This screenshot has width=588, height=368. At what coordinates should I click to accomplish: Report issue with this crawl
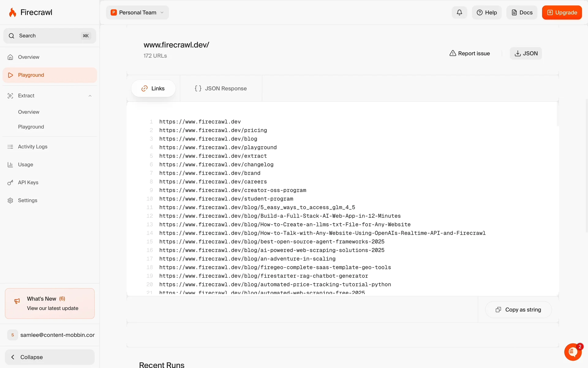[469, 53]
